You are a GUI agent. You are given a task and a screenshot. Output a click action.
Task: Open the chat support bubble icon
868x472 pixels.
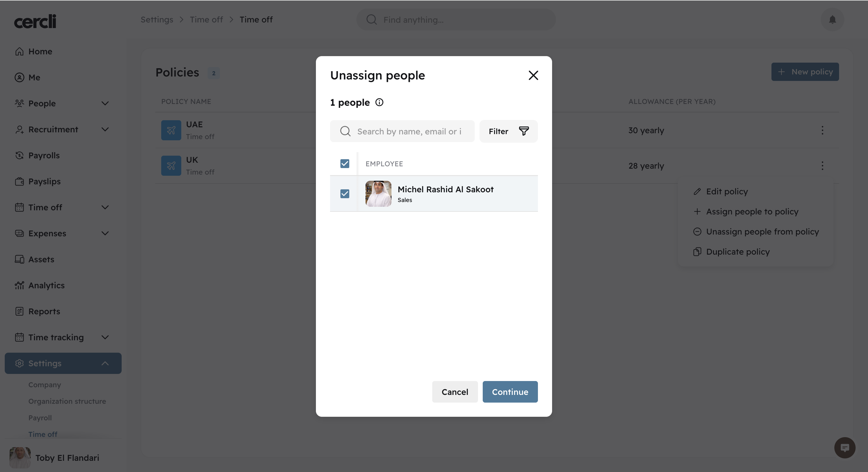pos(844,448)
